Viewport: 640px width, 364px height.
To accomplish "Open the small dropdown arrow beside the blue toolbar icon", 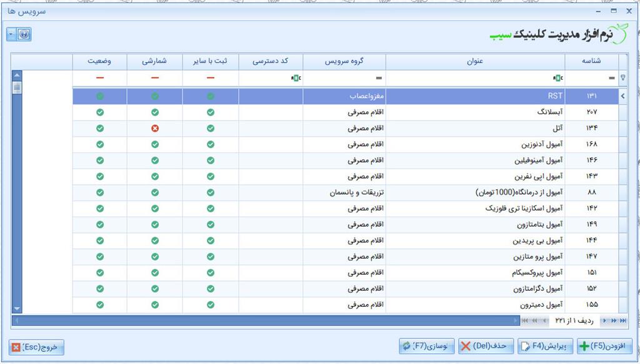I will coord(11,34).
